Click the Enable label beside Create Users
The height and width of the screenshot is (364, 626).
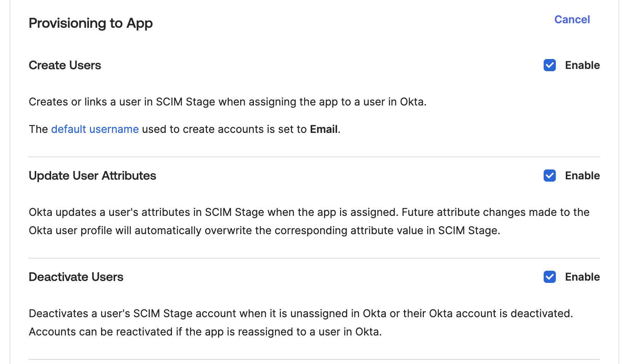[x=582, y=65]
